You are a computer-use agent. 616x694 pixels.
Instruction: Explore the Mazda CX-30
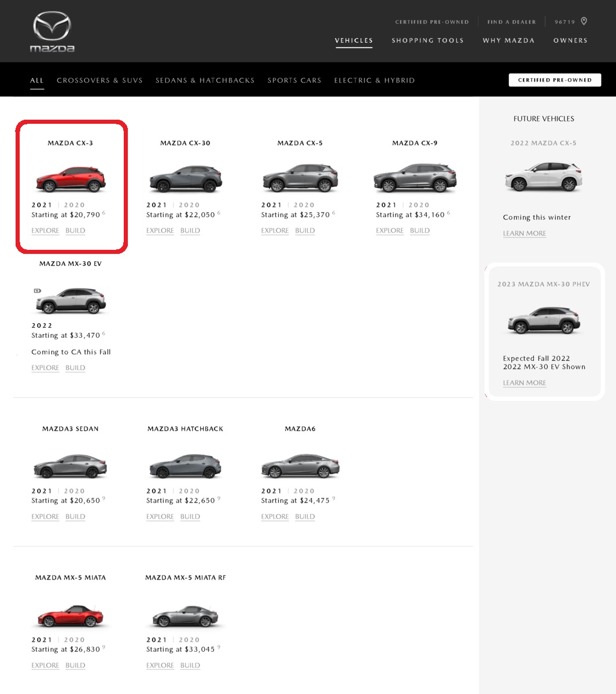click(x=160, y=230)
